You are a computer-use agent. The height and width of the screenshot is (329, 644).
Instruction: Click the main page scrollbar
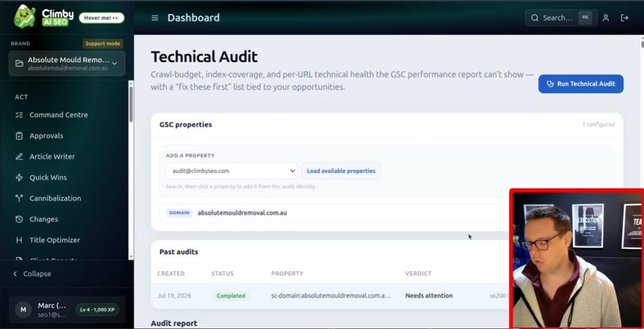coord(642,44)
